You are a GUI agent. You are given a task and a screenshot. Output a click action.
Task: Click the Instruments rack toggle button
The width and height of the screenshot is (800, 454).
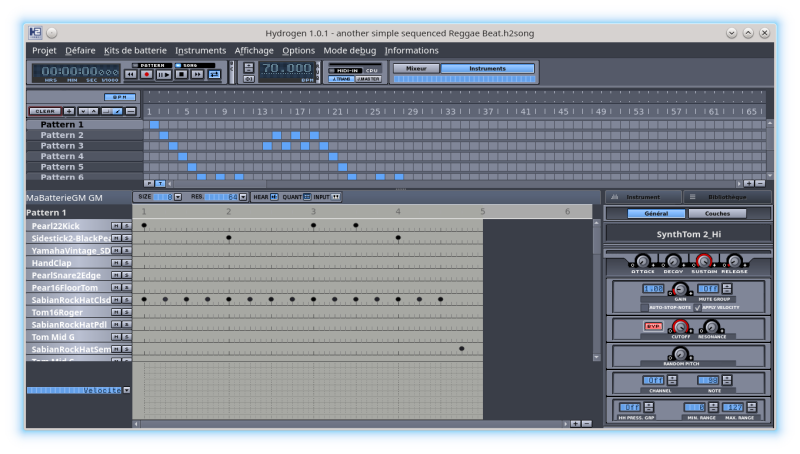(x=487, y=68)
